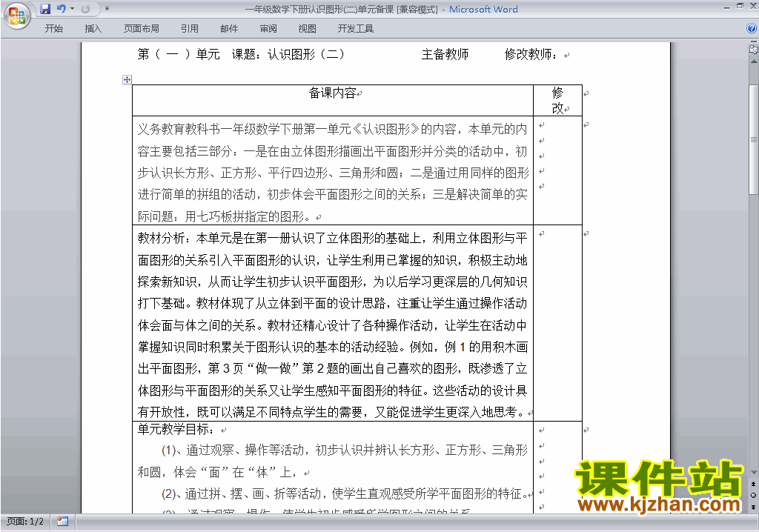Go to next page double-arrow button
Image resolution: width=759 pixels, height=532 pixels.
[x=753, y=507]
